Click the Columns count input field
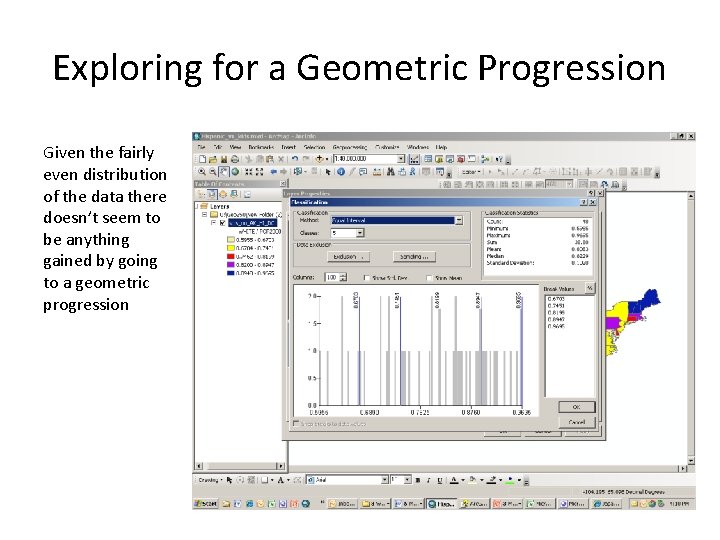 click(332, 277)
